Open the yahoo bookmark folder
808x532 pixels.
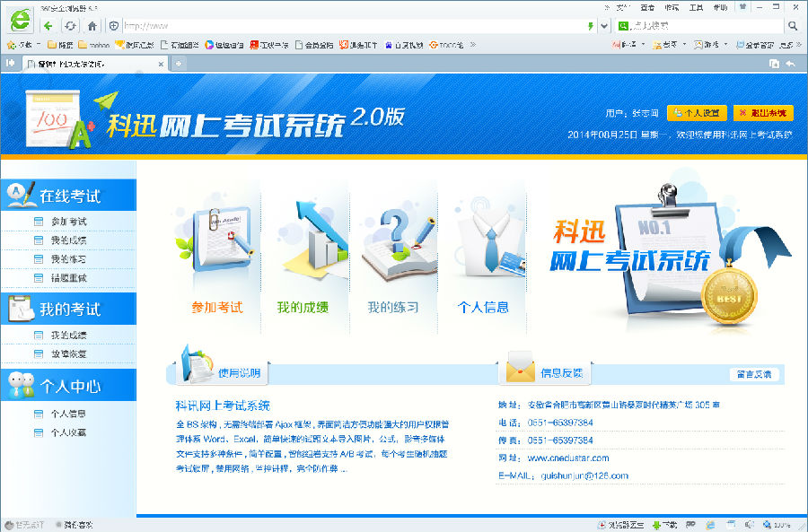tap(93, 45)
